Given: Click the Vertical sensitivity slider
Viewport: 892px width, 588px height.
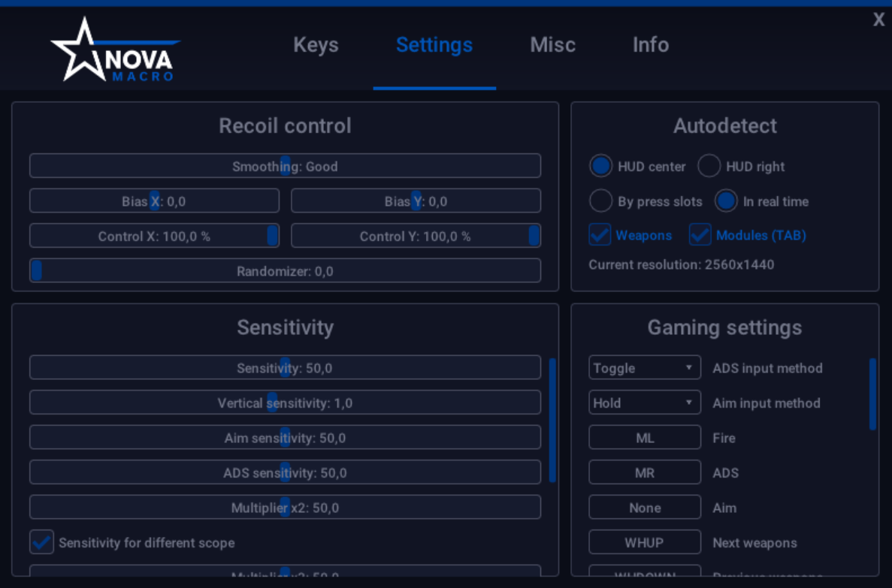Looking at the screenshot, I should [285, 403].
